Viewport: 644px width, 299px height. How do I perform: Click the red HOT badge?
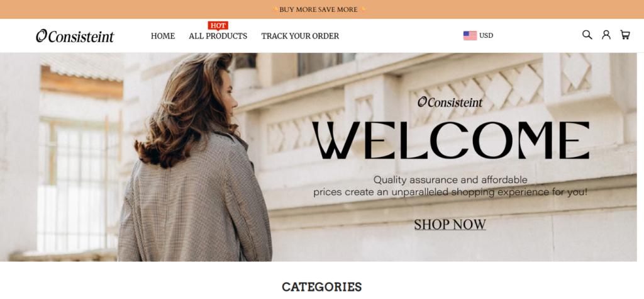pos(218,26)
